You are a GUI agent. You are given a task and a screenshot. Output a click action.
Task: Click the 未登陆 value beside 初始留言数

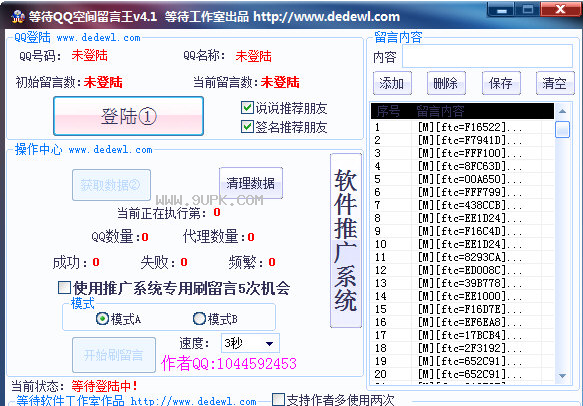pos(103,82)
